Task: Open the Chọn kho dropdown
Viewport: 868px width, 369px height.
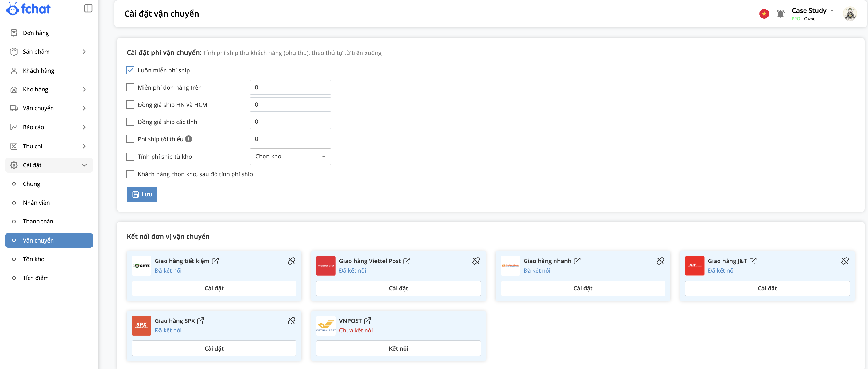Action: 290,156
